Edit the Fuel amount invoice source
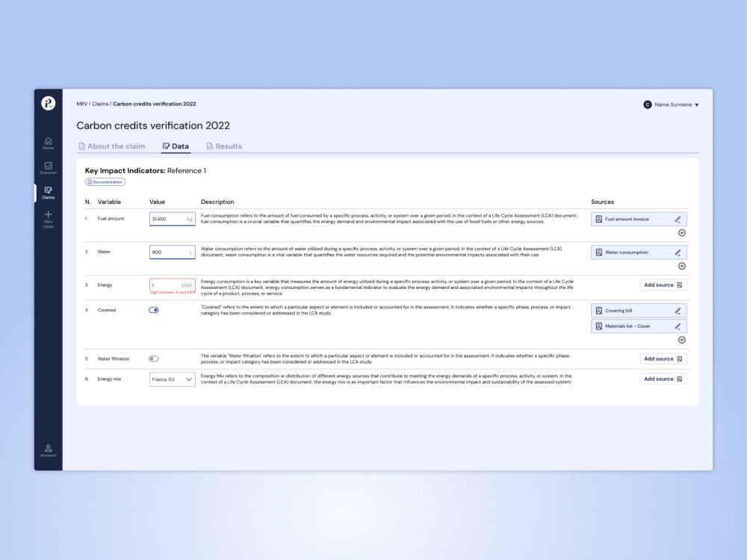 [x=678, y=220]
